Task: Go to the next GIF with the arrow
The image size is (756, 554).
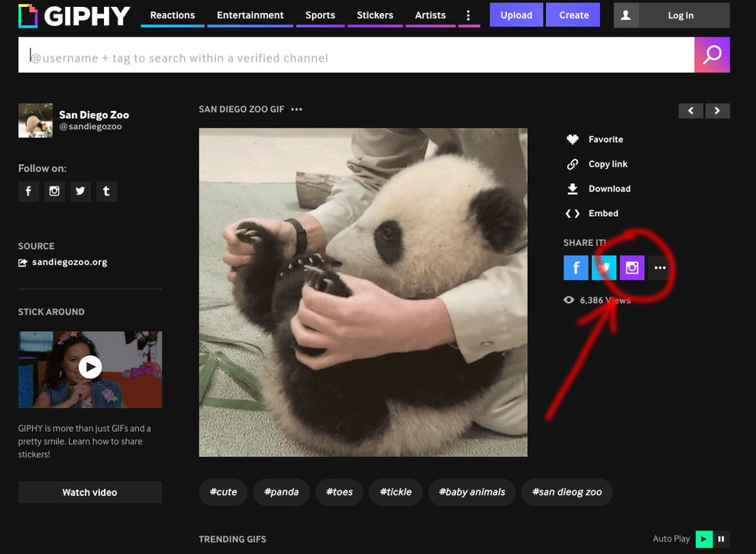Action: (x=717, y=111)
